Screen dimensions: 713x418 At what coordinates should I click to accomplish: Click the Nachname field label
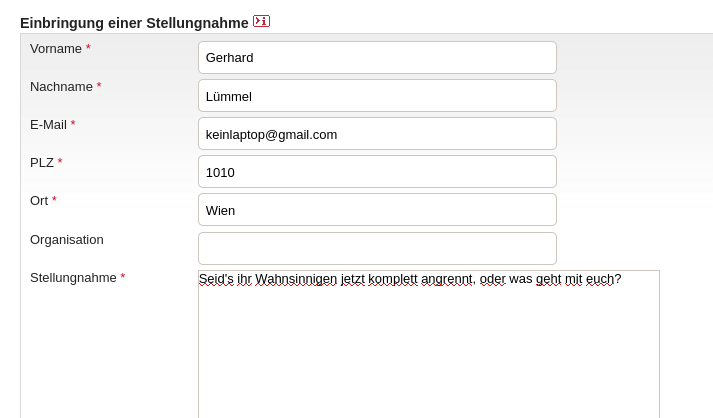[61, 87]
